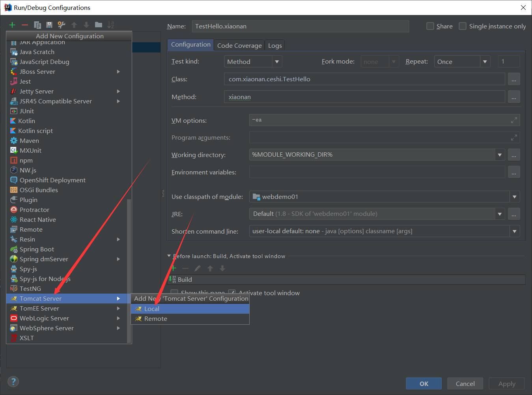The height and width of the screenshot is (395, 532).
Task: Select JUnit configuration type
Action: 66,111
